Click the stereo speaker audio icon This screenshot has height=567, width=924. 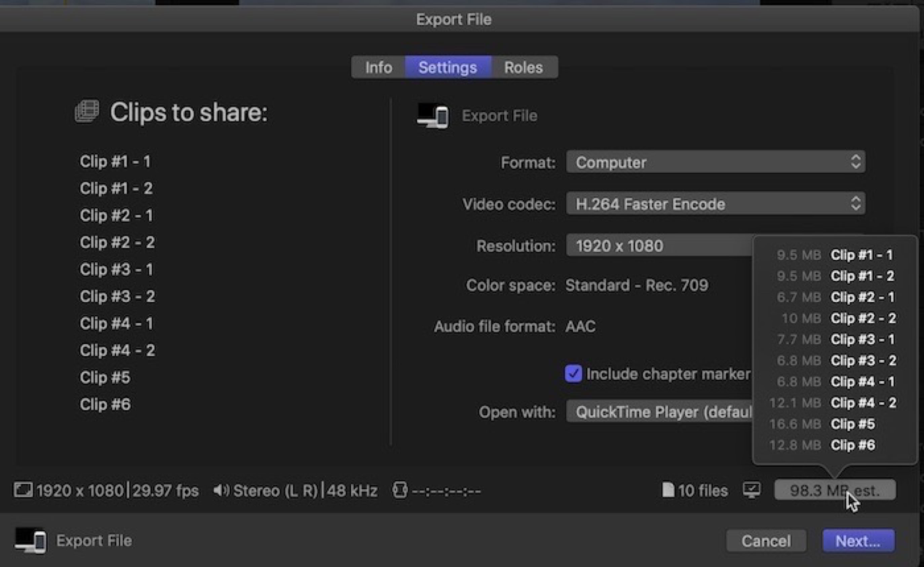(x=221, y=490)
